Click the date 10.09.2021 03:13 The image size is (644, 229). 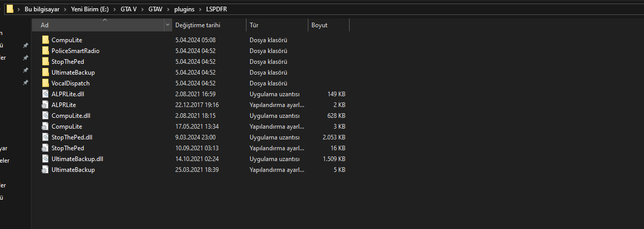197,148
